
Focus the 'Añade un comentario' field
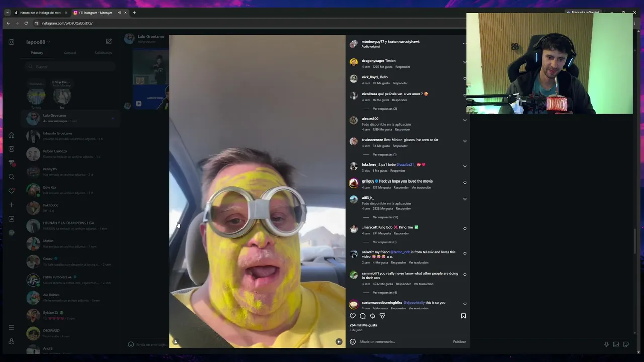pyautogui.click(x=405, y=342)
